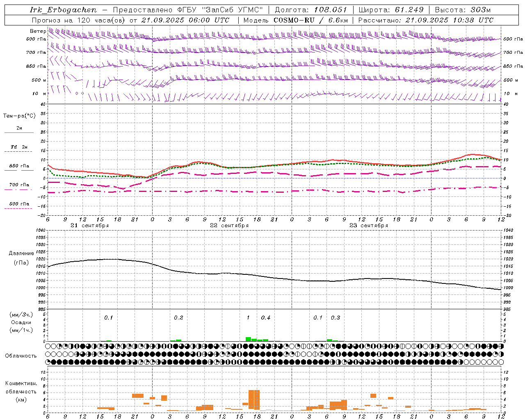
Task: Click the 10 м wind level label on the left axis
Action: pyautogui.click(x=39, y=94)
